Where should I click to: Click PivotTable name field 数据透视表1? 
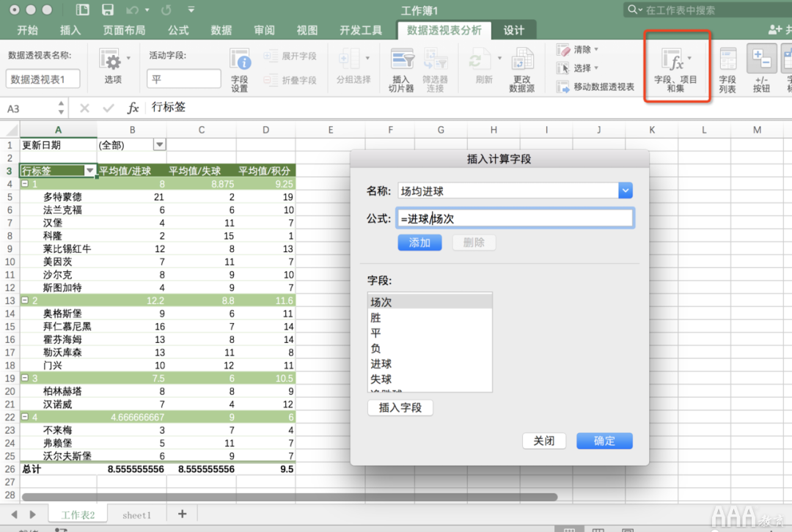[43, 79]
